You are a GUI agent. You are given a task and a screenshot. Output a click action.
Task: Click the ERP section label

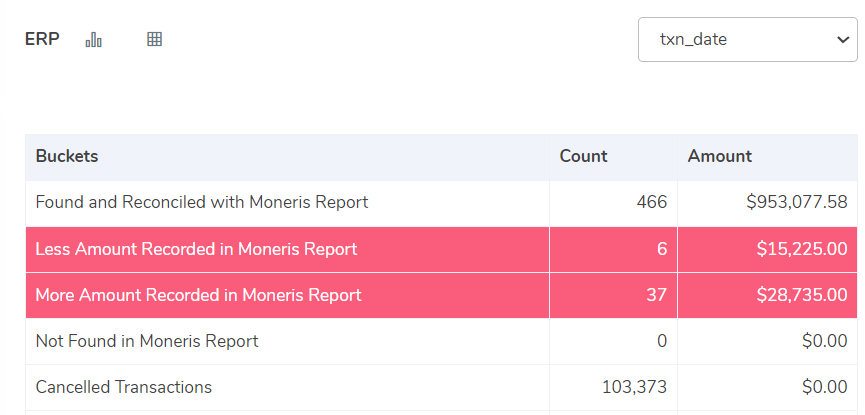tap(42, 39)
